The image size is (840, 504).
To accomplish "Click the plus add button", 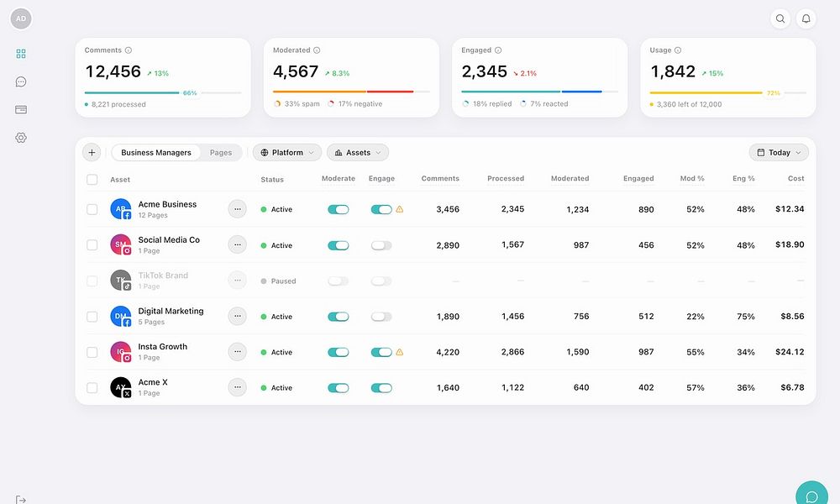I will coord(92,153).
